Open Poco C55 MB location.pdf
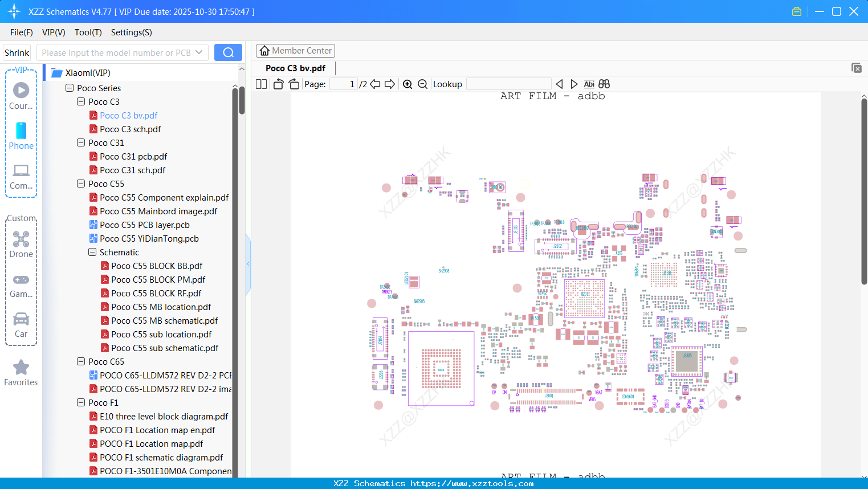Viewport: 868px width, 489px height. [161, 307]
